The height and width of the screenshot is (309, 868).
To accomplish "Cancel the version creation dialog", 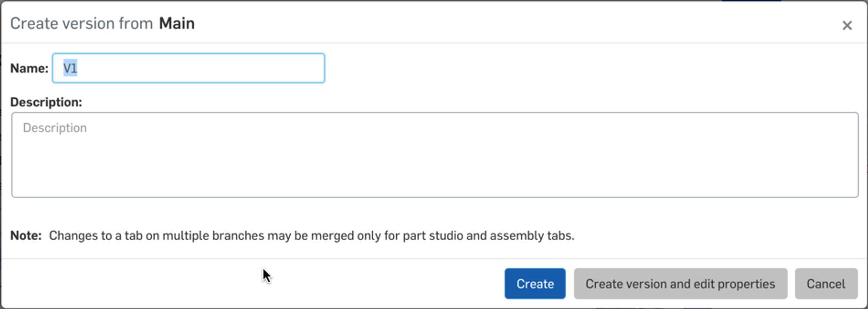I will click(826, 284).
